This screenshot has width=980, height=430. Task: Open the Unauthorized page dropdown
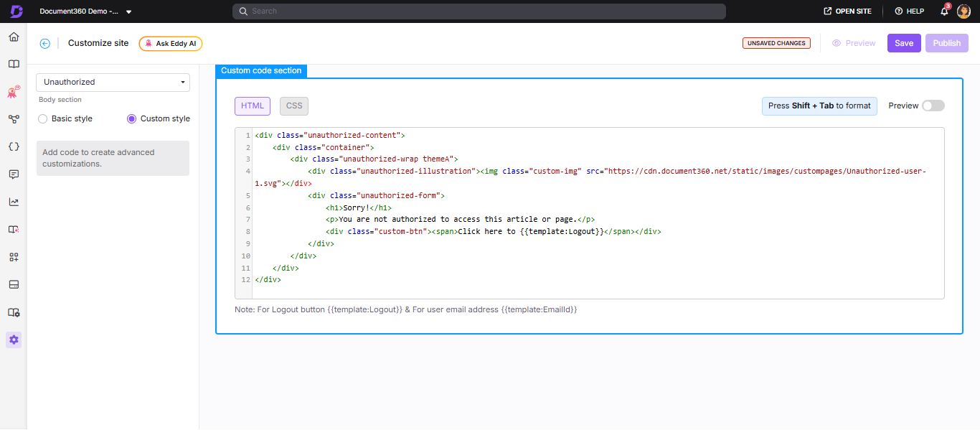113,82
